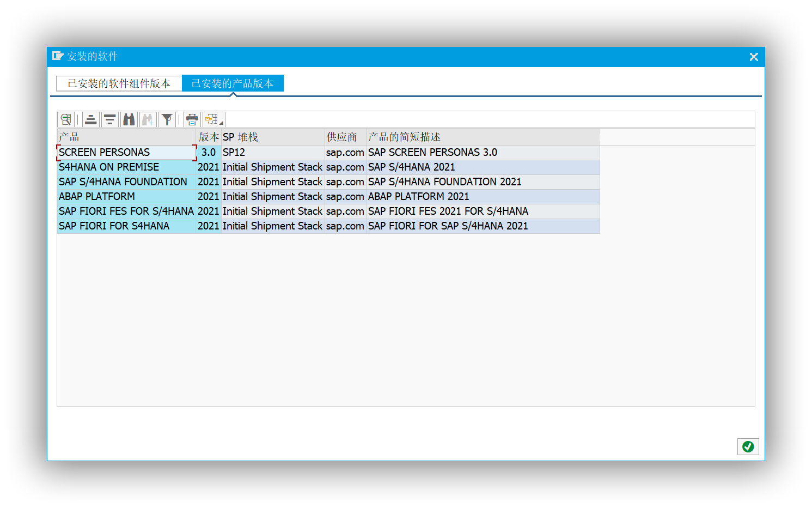Image resolution: width=812 pixels, height=508 pixels.
Task: Click version 2021 in S4HANA ON PREMISE row
Action: pyautogui.click(x=209, y=167)
